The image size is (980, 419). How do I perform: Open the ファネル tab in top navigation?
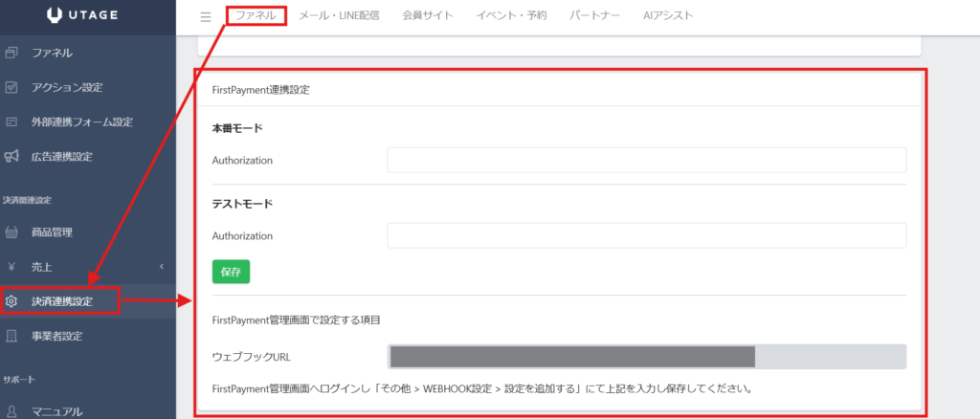(x=256, y=16)
